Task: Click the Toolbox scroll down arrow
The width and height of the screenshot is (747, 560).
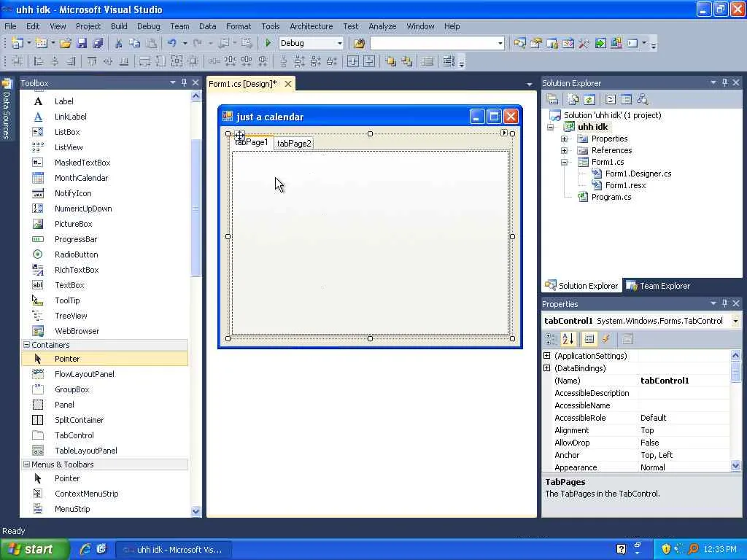Action: [196, 511]
